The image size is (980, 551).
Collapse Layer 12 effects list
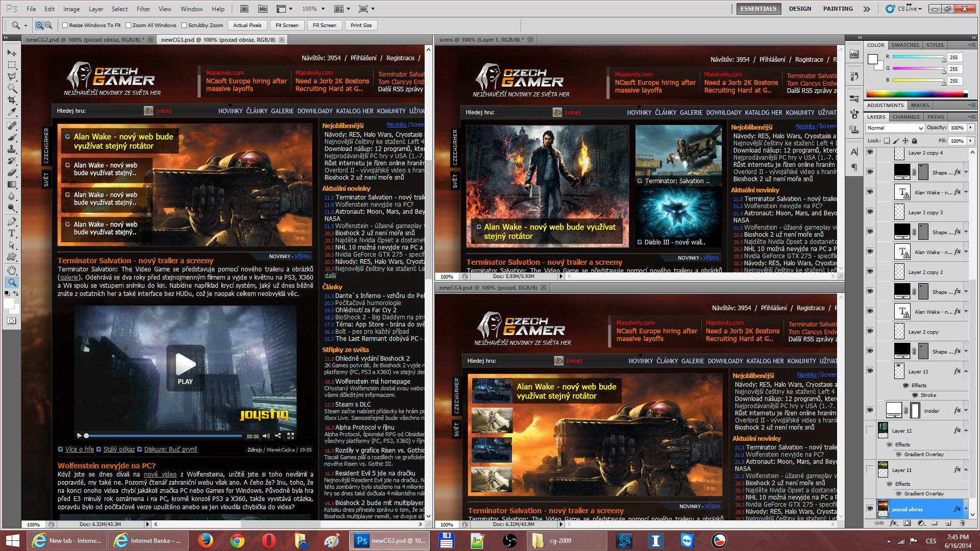coord(966,431)
